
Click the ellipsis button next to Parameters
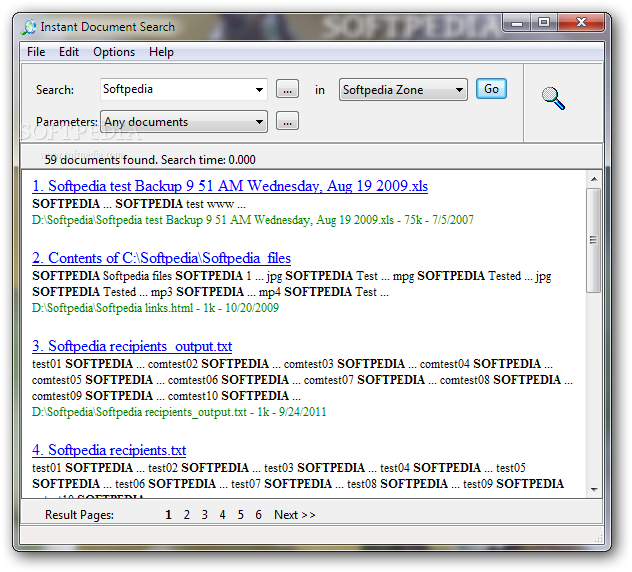pos(287,121)
